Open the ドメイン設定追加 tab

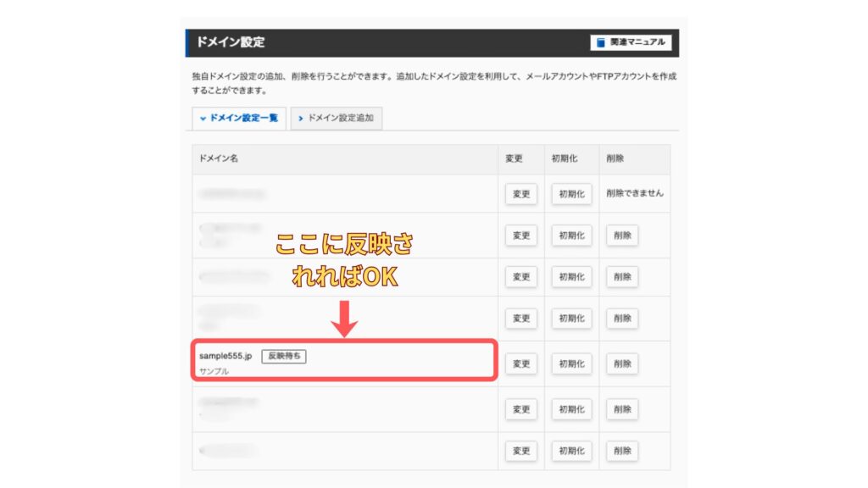tap(336, 119)
